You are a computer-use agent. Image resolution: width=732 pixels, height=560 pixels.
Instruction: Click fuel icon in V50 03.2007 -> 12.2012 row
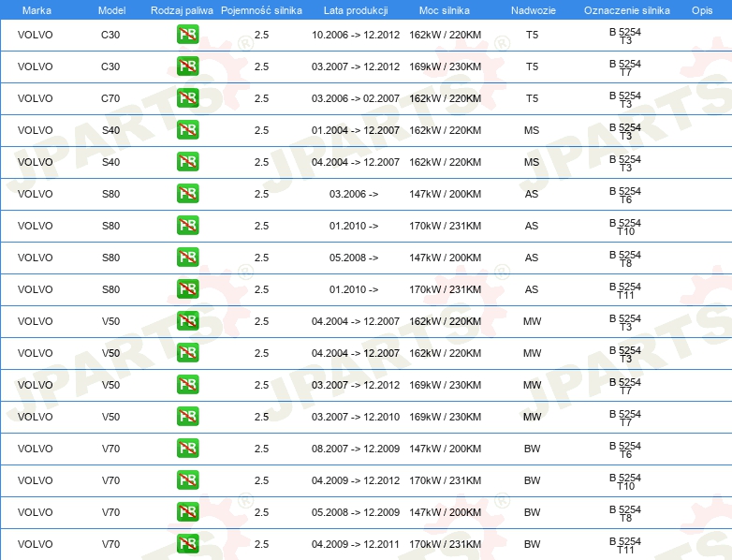pyautogui.click(x=187, y=384)
